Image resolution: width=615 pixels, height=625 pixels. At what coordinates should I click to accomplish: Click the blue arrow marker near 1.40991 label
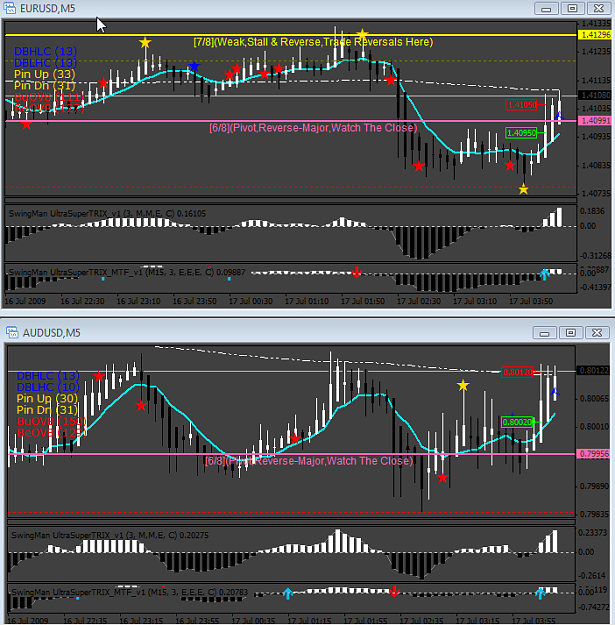(x=559, y=116)
